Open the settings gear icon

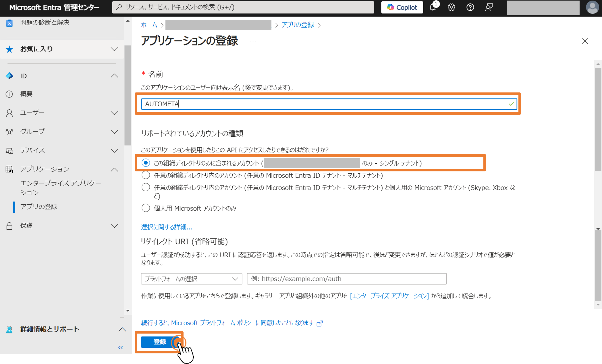tap(451, 7)
